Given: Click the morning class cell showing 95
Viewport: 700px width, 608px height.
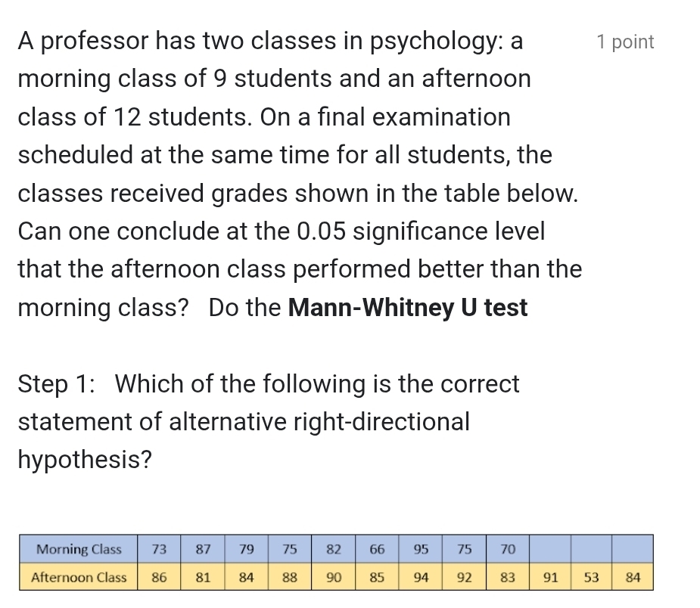Looking at the screenshot, I should pos(421,549).
